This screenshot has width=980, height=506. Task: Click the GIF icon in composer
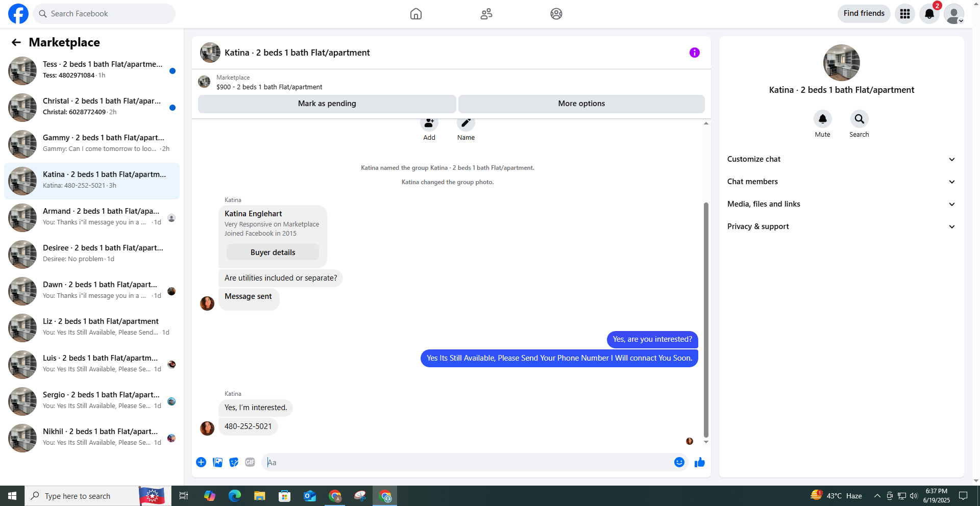250,462
